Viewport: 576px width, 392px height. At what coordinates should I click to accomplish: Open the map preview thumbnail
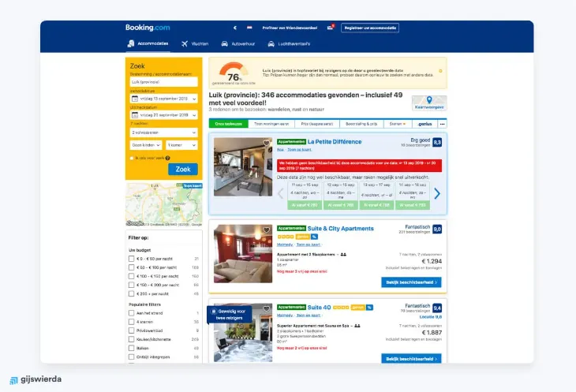click(164, 204)
